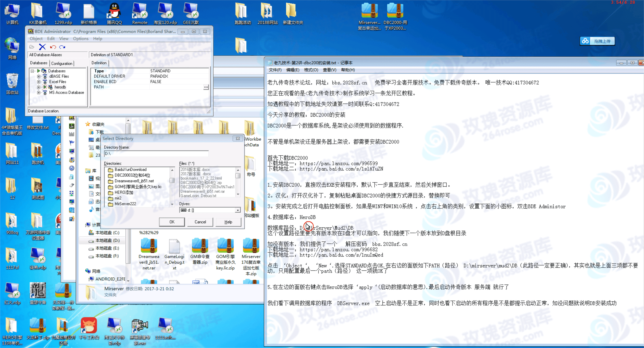644x348 pixels.
Task: Collapse the Databases root tree node
Action: tap(32, 71)
